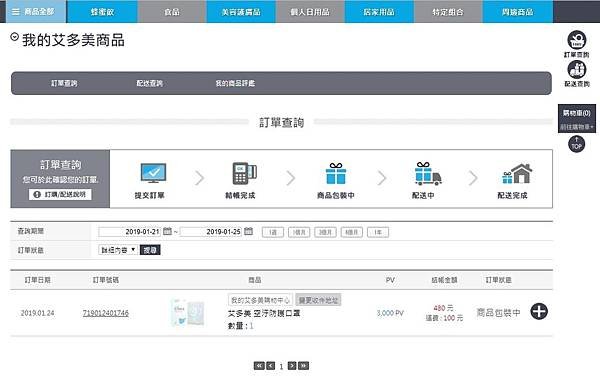
Task: Open the 商品全部 hamburger menu
Action: click(x=16, y=12)
